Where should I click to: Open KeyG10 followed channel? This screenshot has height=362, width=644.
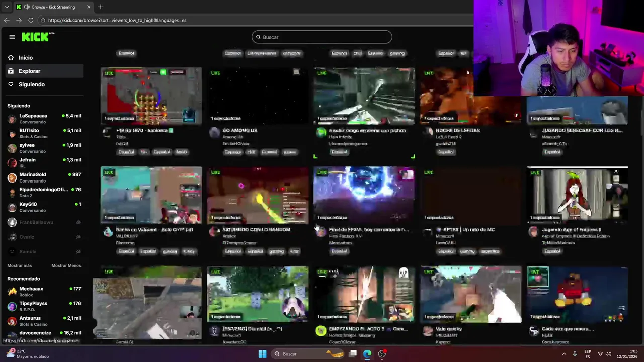44,207
